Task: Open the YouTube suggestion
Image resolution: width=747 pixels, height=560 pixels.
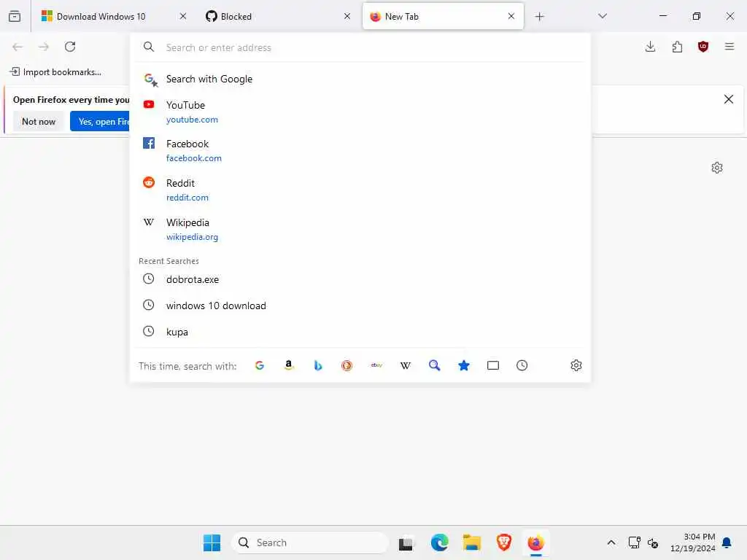Action: click(x=360, y=112)
